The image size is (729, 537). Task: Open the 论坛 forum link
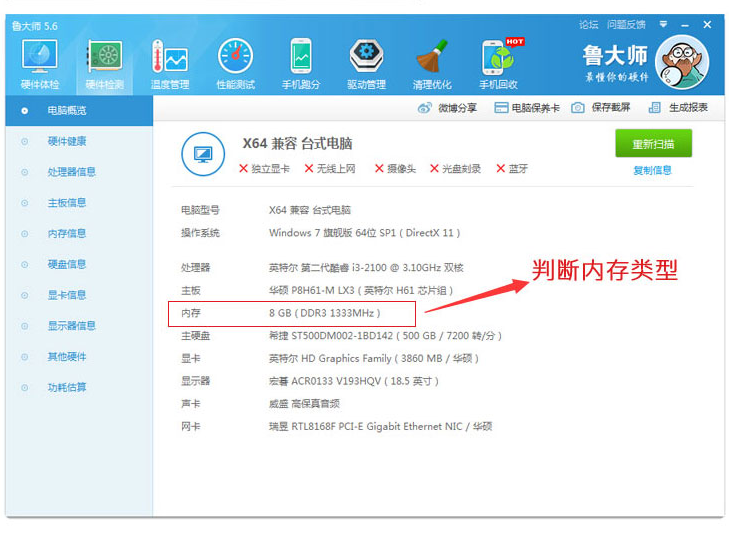click(589, 25)
